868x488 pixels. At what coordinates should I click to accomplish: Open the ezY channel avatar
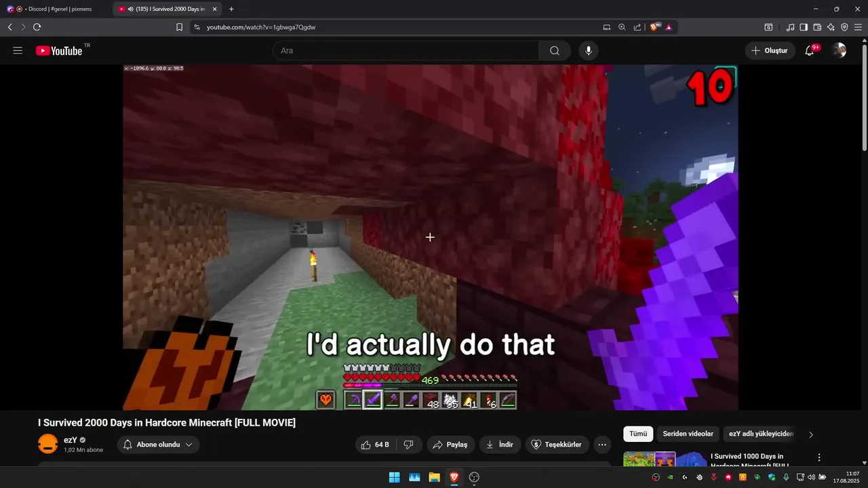(48, 444)
